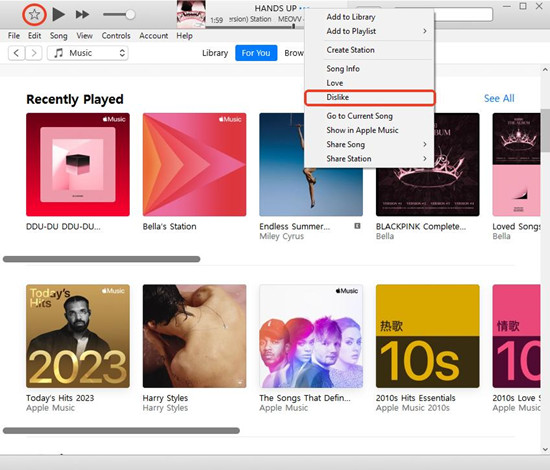
Task: Open the Account menu
Action: 153,36
